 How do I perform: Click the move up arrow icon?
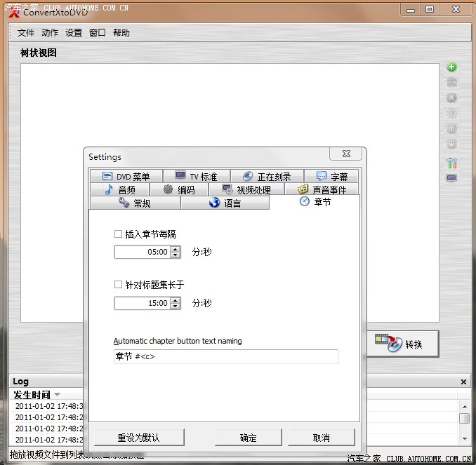coord(451,128)
